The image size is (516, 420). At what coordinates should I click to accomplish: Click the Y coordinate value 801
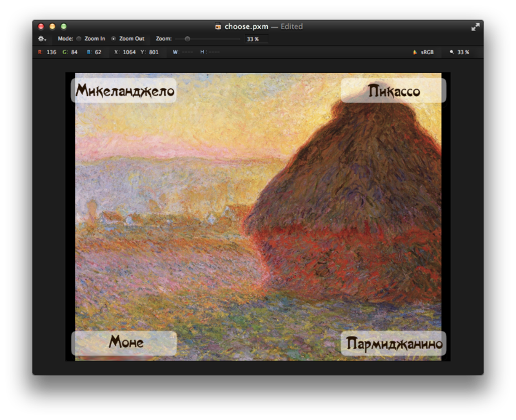click(x=154, y=52)
